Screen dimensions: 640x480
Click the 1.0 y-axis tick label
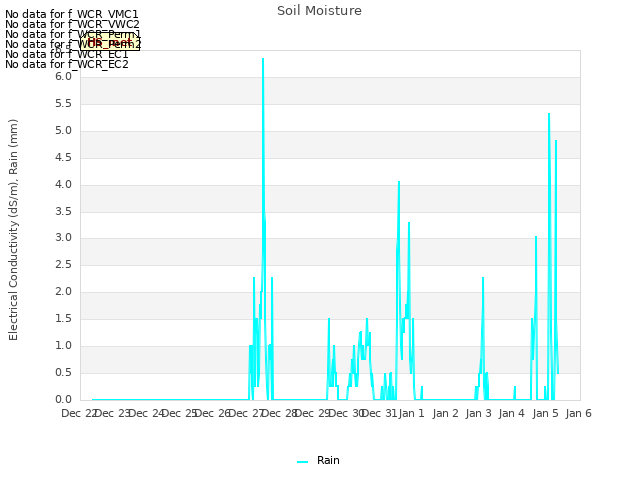pos(63,345)
